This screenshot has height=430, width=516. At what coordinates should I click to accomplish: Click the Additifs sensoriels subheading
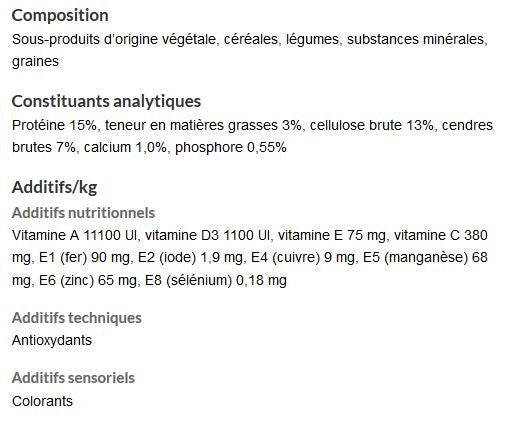coord(73,378)
